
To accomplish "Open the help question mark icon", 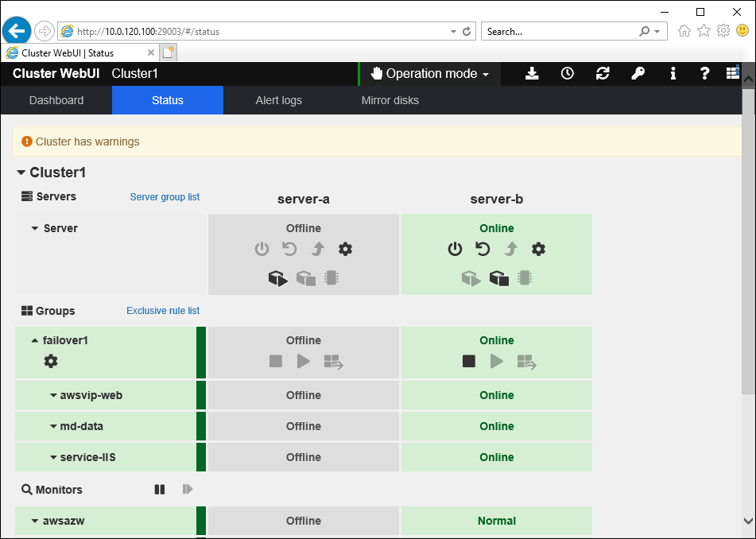I will [704, 74].
